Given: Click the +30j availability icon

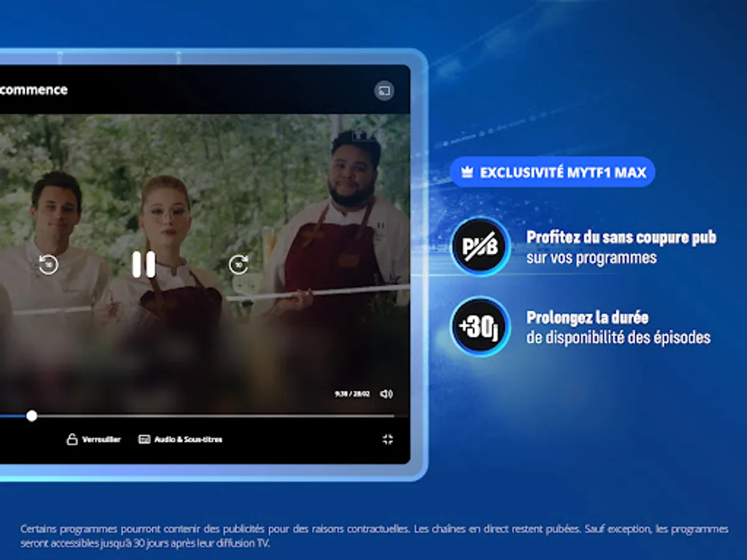Looking at the screenshot, I should tap(481, 327).
